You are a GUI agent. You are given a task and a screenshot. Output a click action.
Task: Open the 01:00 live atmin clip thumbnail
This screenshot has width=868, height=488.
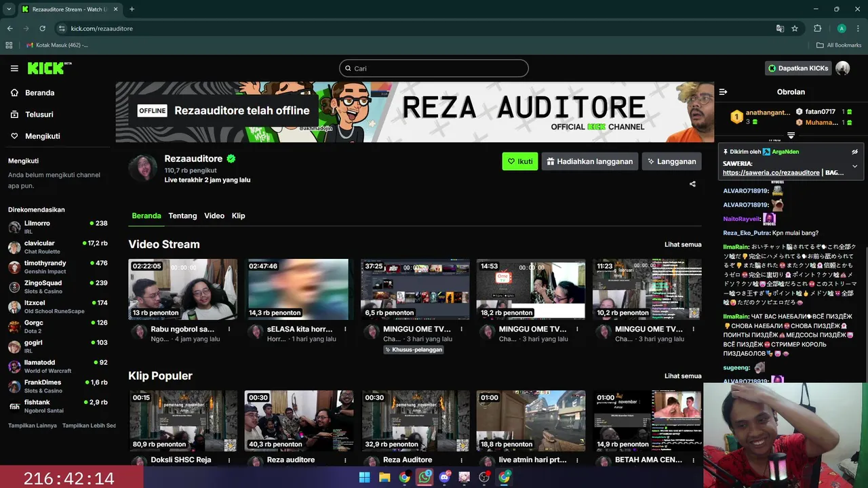tap(531, 421)
